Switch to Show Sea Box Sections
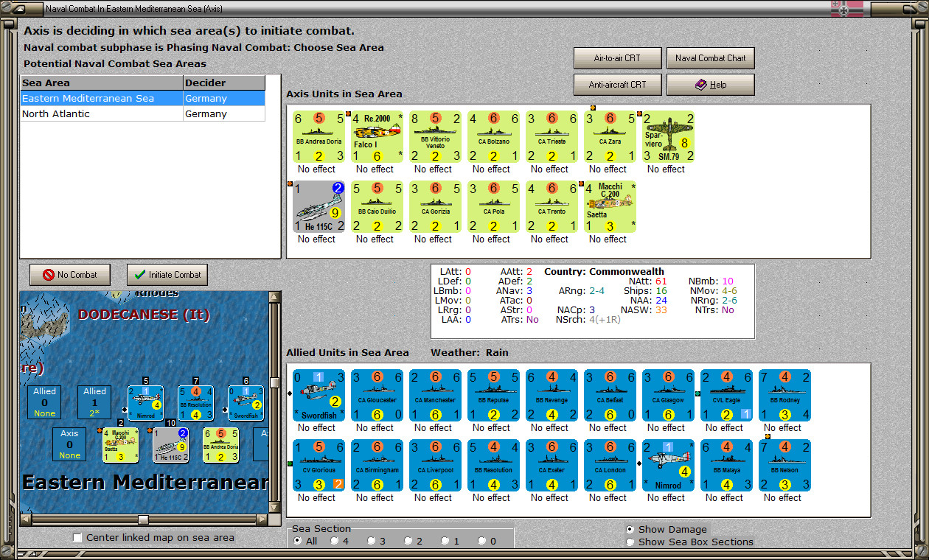The height and width of the screenshot is (560, 929). (630, 542)
